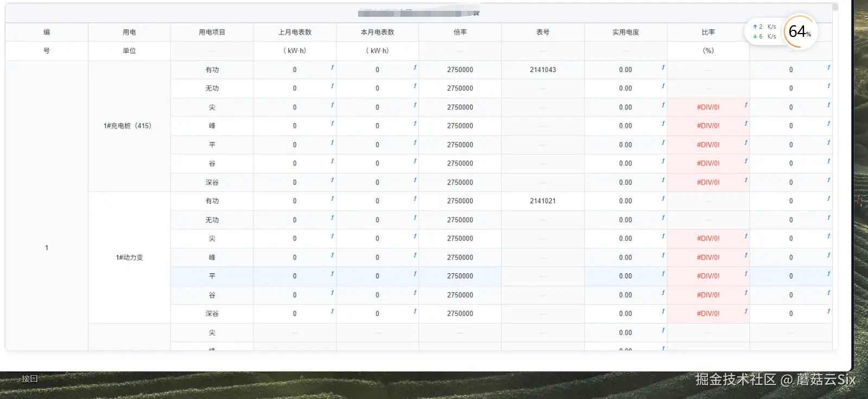Click formula icon in 1#动力变 有功 实用电度 cell
Viewport: 868px width, 399px height.
point(663,198)
